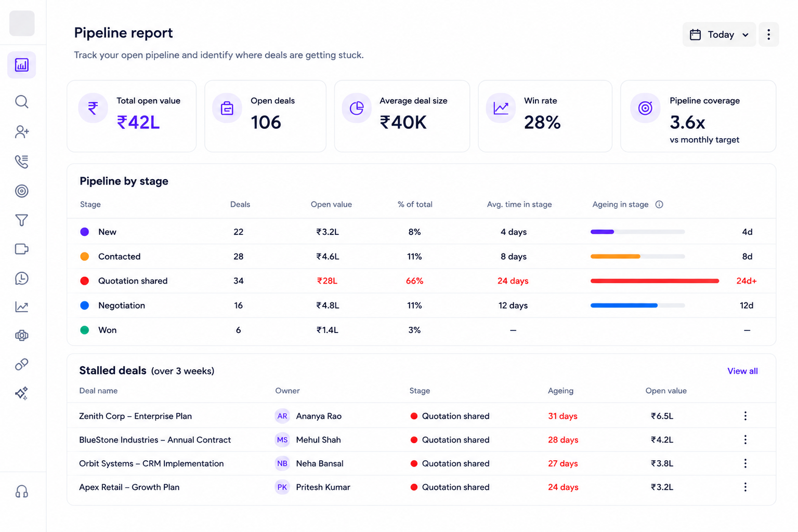
Task: Click the tag label sidebar icon
Action: [22, 249]
